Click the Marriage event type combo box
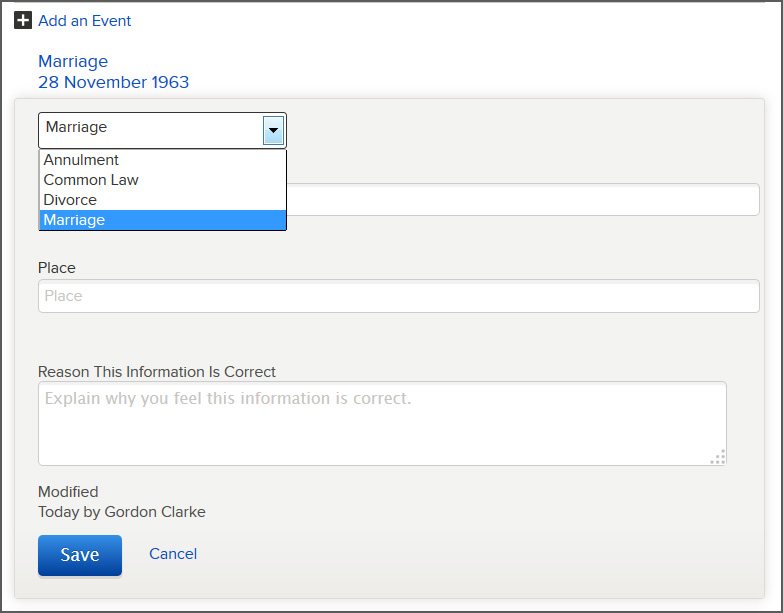 pyautogui.click(x=162, y=130)
